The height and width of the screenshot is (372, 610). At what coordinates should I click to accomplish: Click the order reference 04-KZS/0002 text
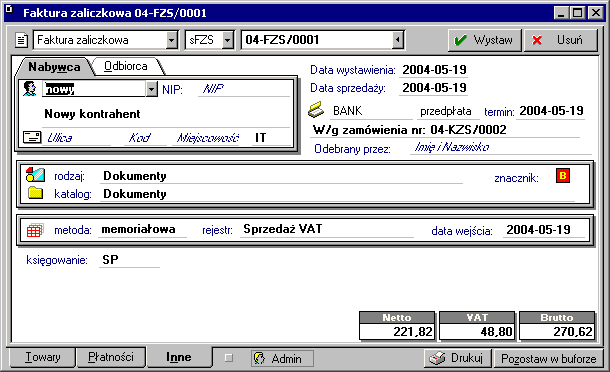point(468,130)
